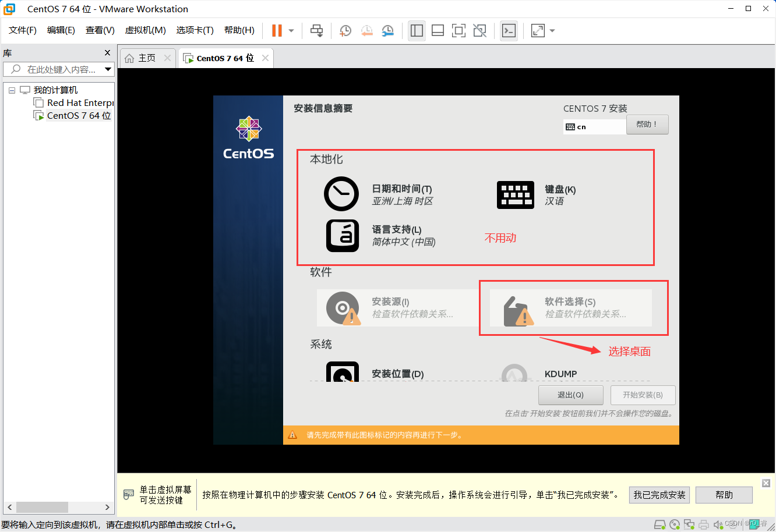
Task: Toggle the thumbnail bar view icon
Action: [x=438, y=31]
